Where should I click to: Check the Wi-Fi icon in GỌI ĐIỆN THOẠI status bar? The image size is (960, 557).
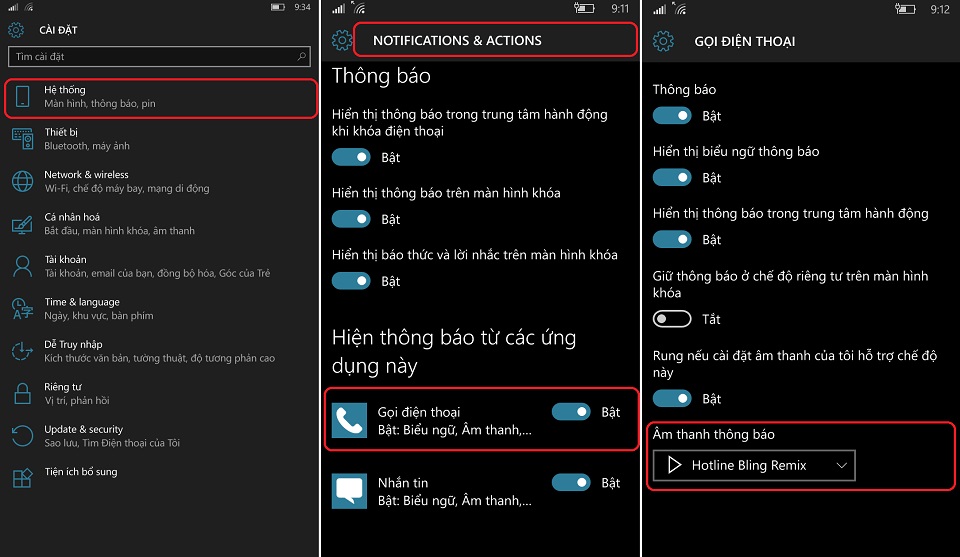tap(680, 9)
